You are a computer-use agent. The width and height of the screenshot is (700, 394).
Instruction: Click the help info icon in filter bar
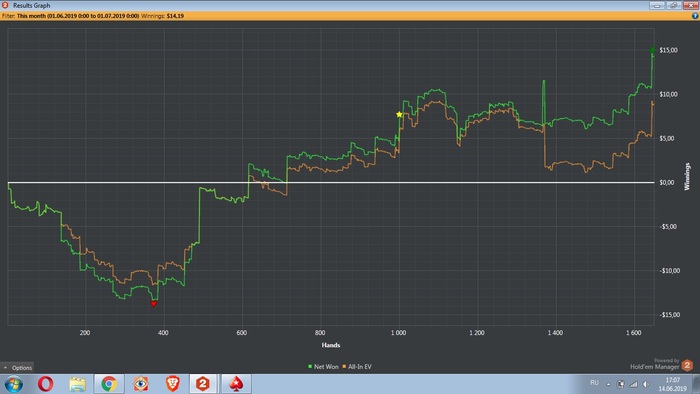coord(695,16)
